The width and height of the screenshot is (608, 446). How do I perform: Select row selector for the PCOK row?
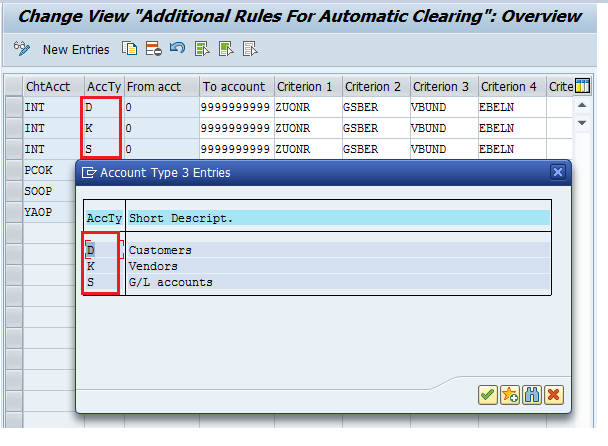tap(14, 170)
